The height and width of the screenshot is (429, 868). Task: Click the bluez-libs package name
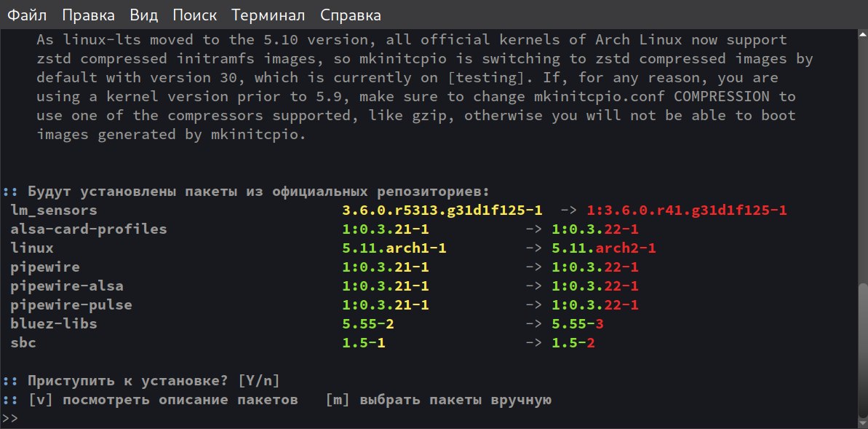pyautogui.click(x=54, y=324)
